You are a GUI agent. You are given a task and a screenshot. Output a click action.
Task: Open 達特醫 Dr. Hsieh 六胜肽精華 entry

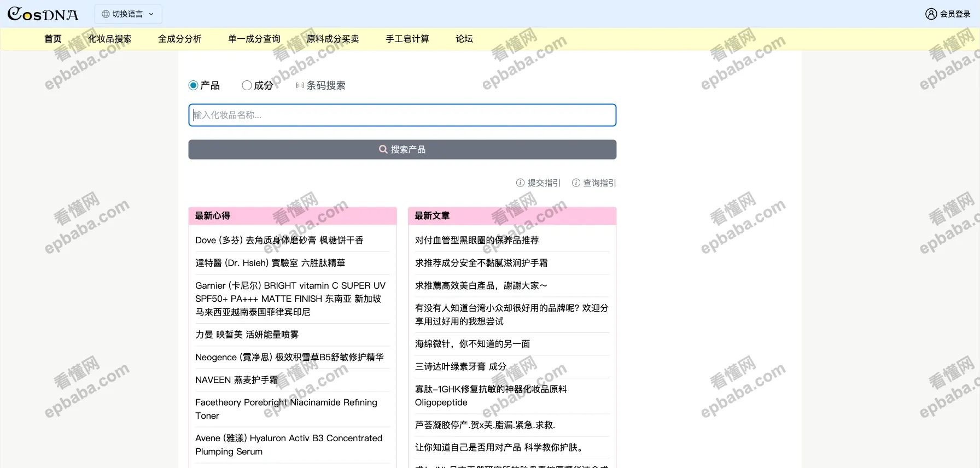[x=270, y=263]
